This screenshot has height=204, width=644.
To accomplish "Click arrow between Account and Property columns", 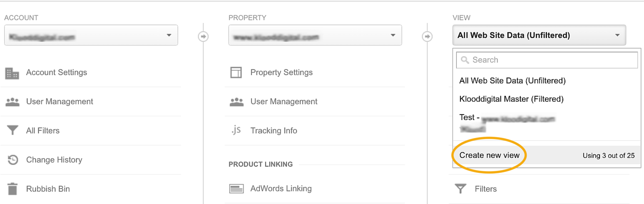I will tap(203, 37).
